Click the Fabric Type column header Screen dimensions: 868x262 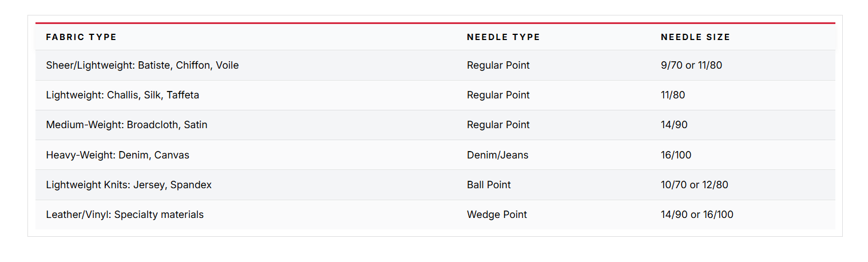(81, 37)
